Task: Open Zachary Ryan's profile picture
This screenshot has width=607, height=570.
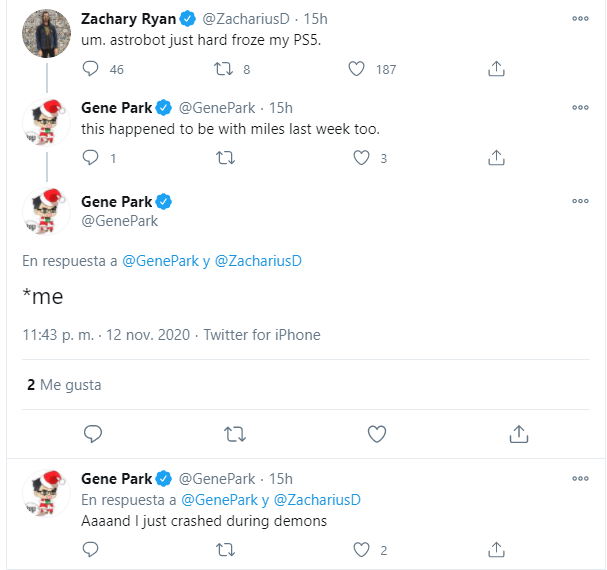Action: tap(44, 34)
